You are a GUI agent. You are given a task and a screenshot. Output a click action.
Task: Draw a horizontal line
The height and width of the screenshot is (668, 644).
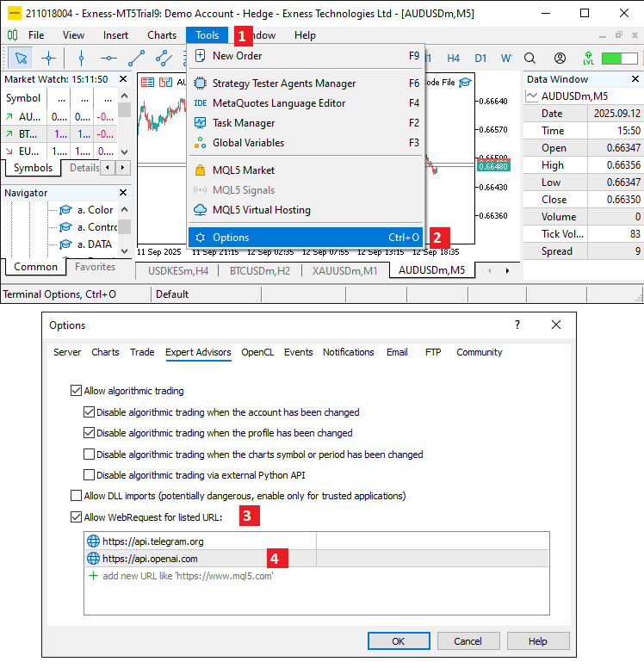[x=108, y=58]
